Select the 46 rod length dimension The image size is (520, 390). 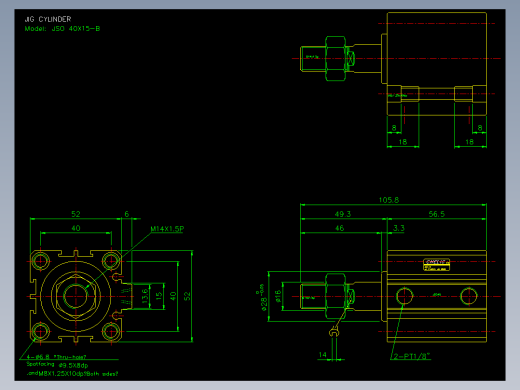coord(339,228)
